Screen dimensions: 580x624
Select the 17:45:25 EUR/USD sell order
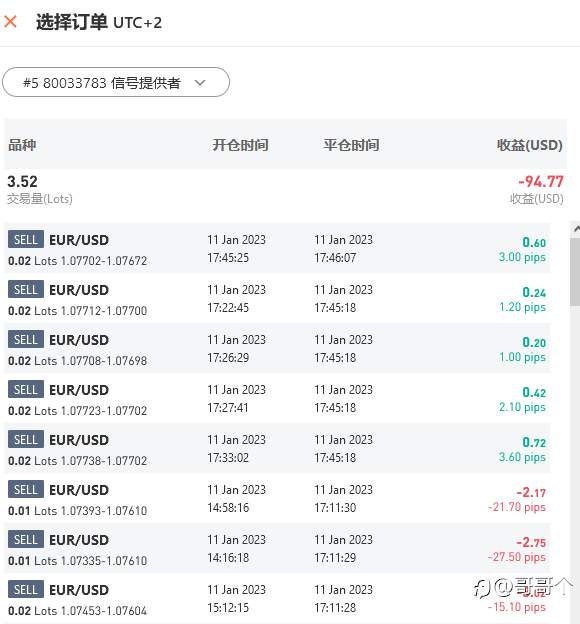[x=277, y=248]
